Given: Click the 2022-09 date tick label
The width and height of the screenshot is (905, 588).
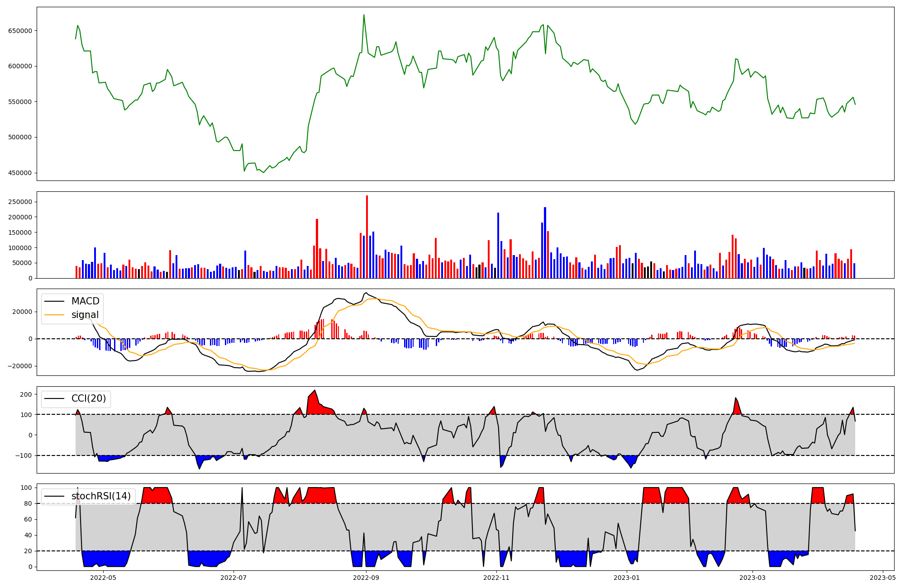Looking at the screenshot, I should tap(366, 578).
